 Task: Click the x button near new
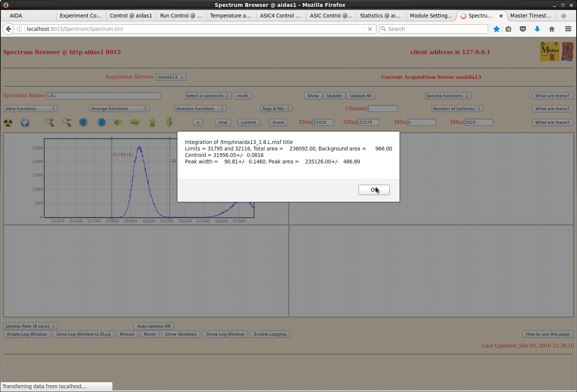(x=198, y=122)
